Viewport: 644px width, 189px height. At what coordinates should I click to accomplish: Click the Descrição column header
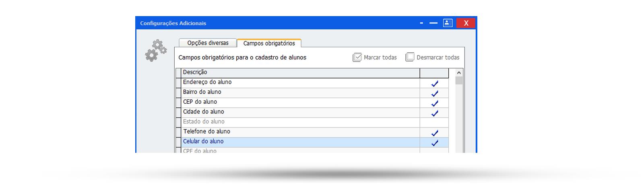[300, 73]
